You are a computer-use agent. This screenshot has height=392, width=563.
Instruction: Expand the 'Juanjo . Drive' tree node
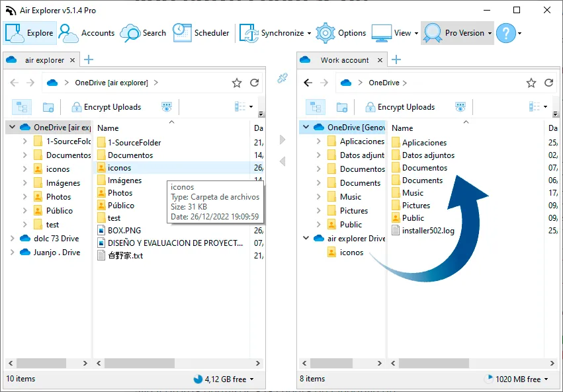point(12,252)
